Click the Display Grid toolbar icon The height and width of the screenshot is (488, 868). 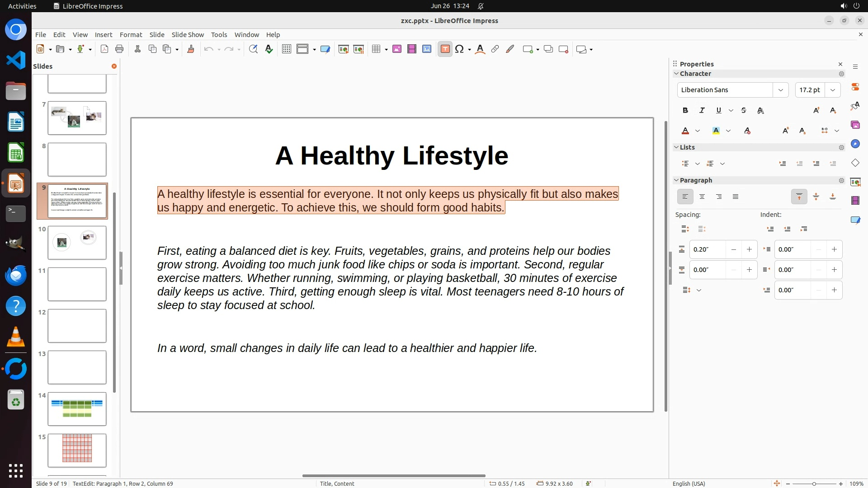click(x=286, y=49)
